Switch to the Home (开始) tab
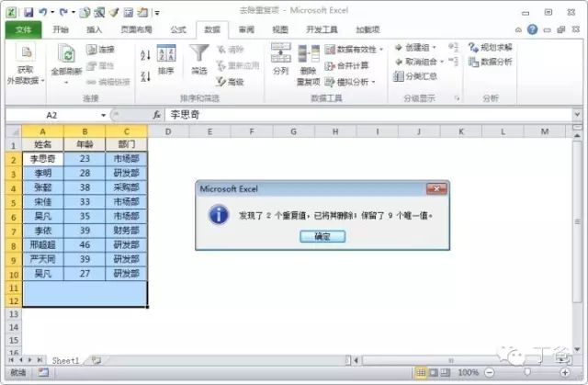Viewport: 588px width, 385px height. pos(61,29)
